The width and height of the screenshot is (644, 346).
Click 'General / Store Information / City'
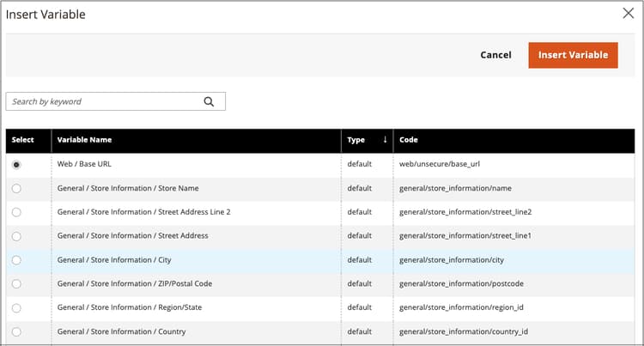[114, 260]
